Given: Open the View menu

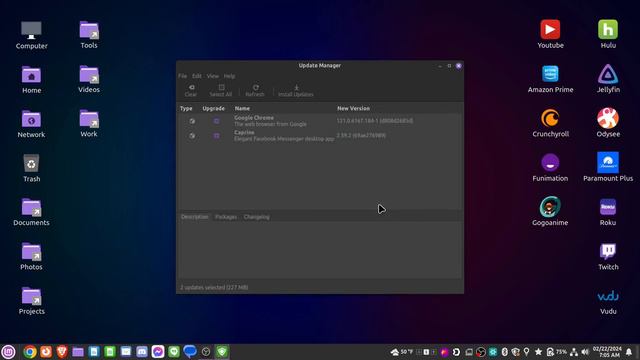Looking at the screenshot, I should pyautogui.click(x=213, y=76).
